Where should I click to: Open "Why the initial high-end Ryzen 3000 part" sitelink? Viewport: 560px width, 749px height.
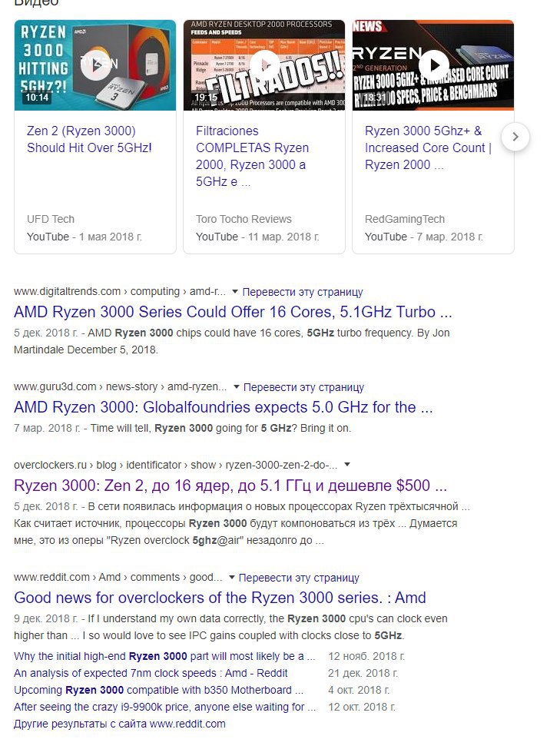point(164,656)
